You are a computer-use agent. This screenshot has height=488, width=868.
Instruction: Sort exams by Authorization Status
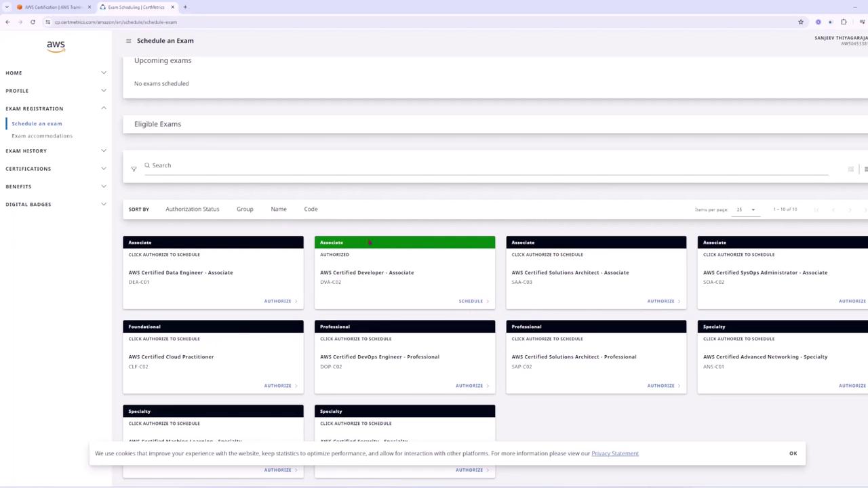pyautogui.click(x=192, y=209)
